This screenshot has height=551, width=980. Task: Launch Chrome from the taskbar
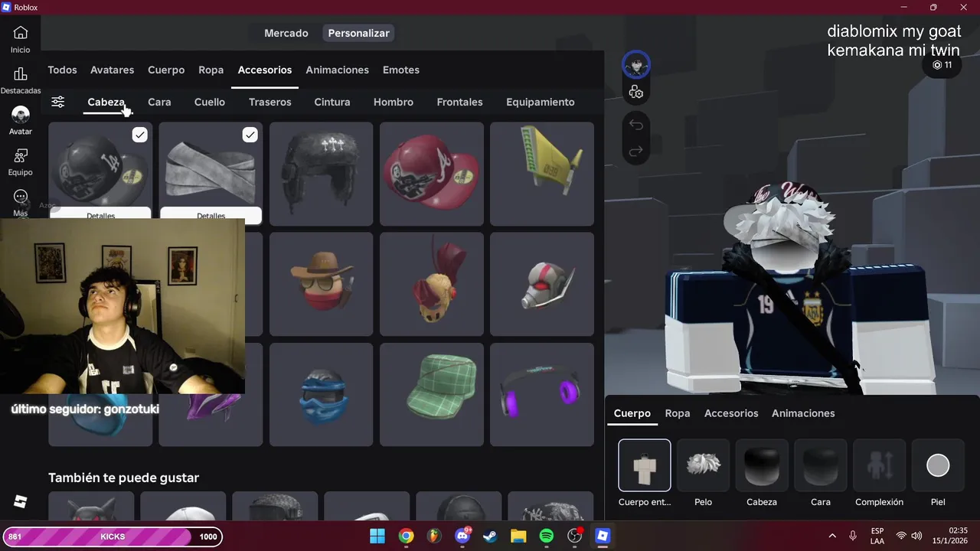406,536
